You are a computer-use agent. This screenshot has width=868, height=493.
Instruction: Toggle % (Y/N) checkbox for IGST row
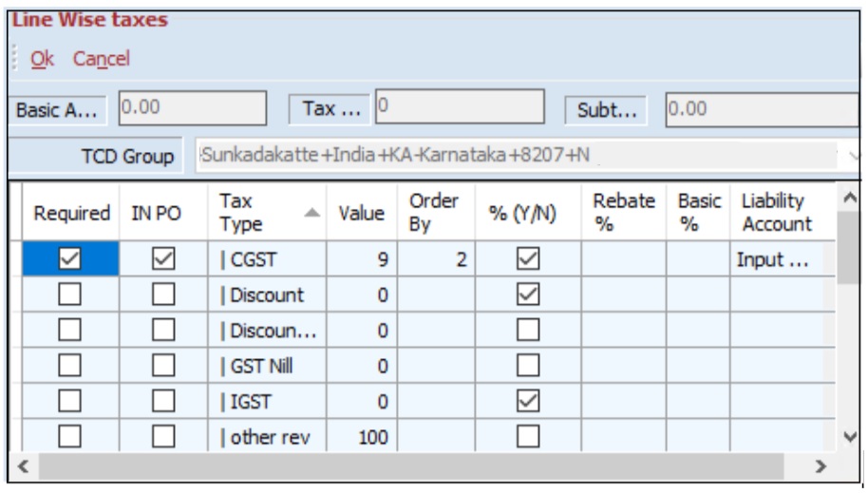click(x=527, y=402)
